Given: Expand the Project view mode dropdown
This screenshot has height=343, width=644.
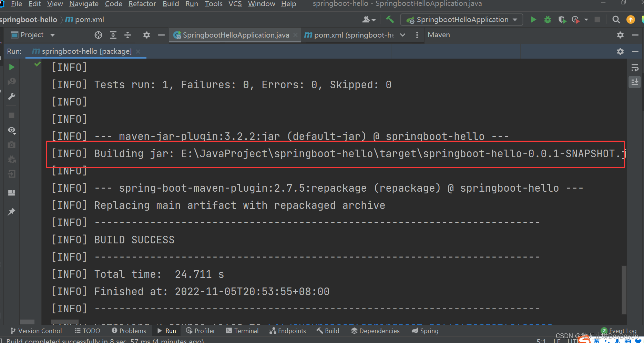Looking at the screenshot, I should pos(53,35).
